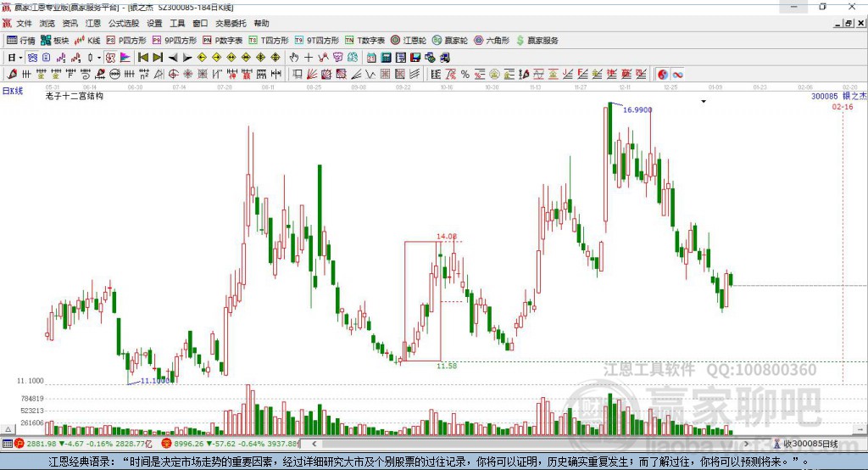Click the horizontal chart scrollbar track
This screenshot has height=470, width=868.
pyautogui.click(x=531, y=444)
